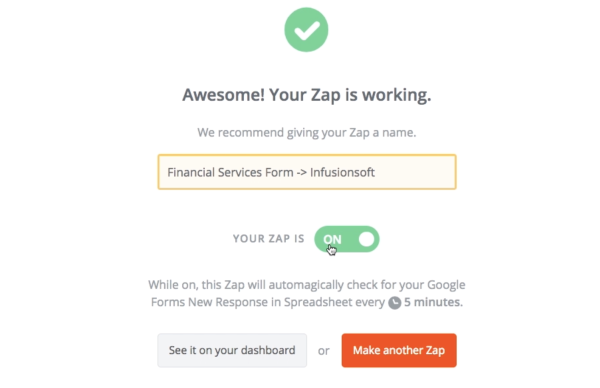This screenshot has width=600, height=388.
Task: Click the We recommend giving your Zap a name text
Action: tap(307, 132)
